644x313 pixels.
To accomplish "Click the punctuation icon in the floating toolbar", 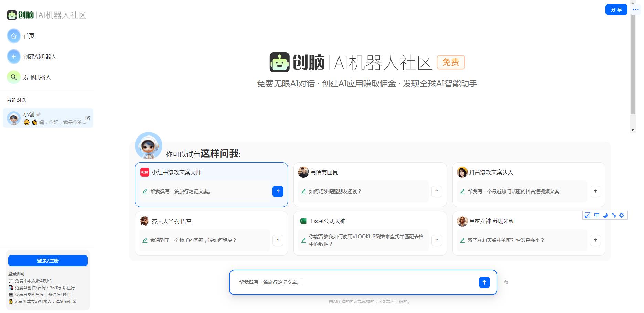I will pyautogui.click(x=613, y=215).
